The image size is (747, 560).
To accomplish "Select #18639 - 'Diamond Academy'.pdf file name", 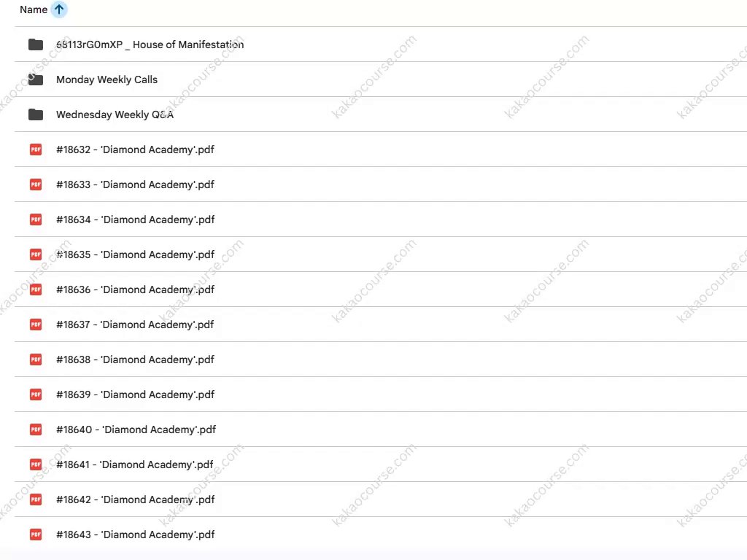I will [135, 394].
